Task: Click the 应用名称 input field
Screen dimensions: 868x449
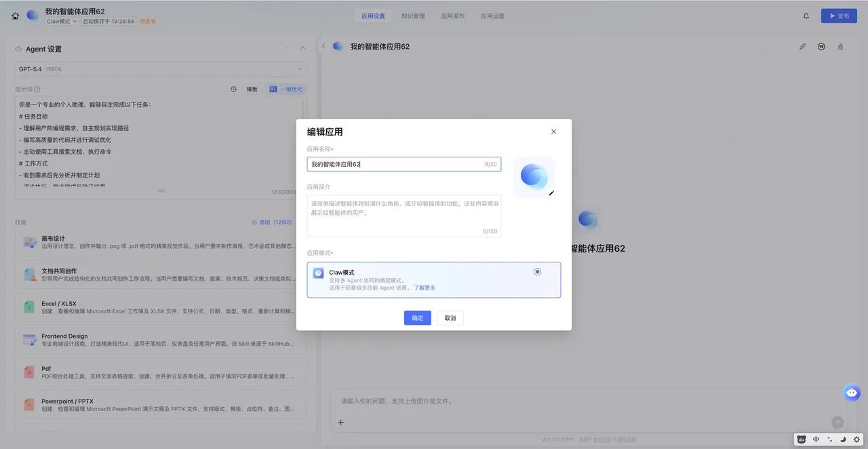Action: (x=404, y=164)
